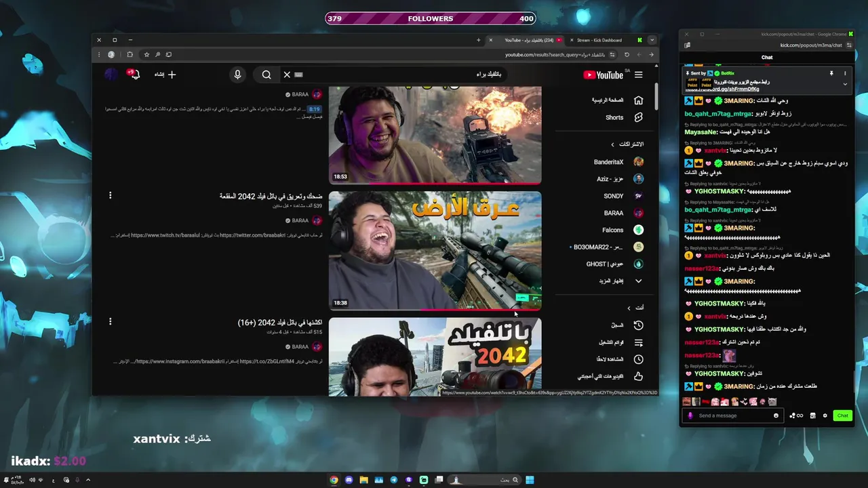Clear the YouTube search box text

287,75
